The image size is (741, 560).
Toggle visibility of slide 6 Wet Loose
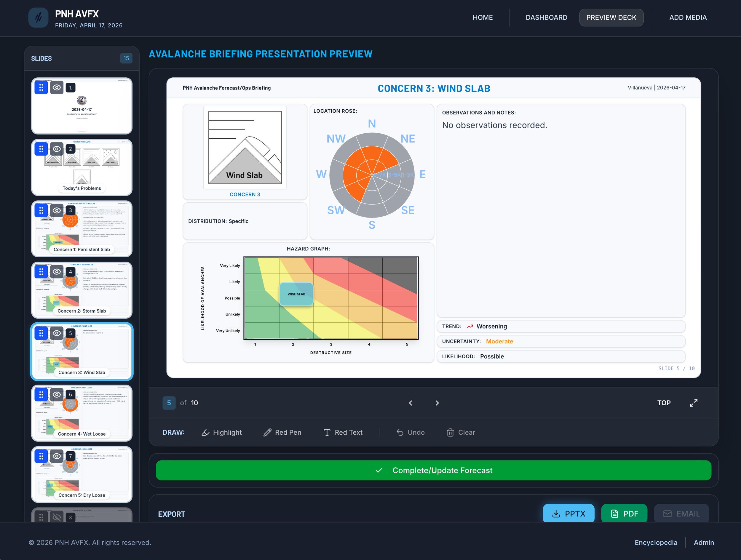(x=57, y=395)
